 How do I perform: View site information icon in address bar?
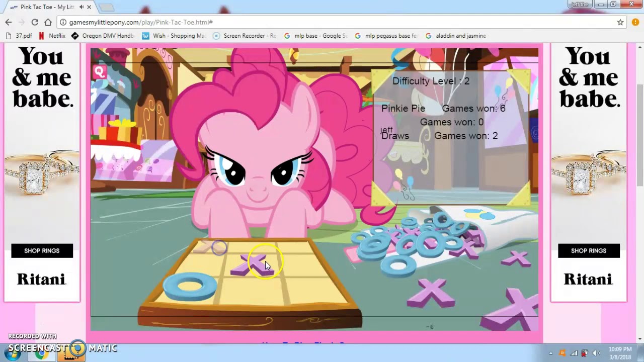[x=62, y=22]
